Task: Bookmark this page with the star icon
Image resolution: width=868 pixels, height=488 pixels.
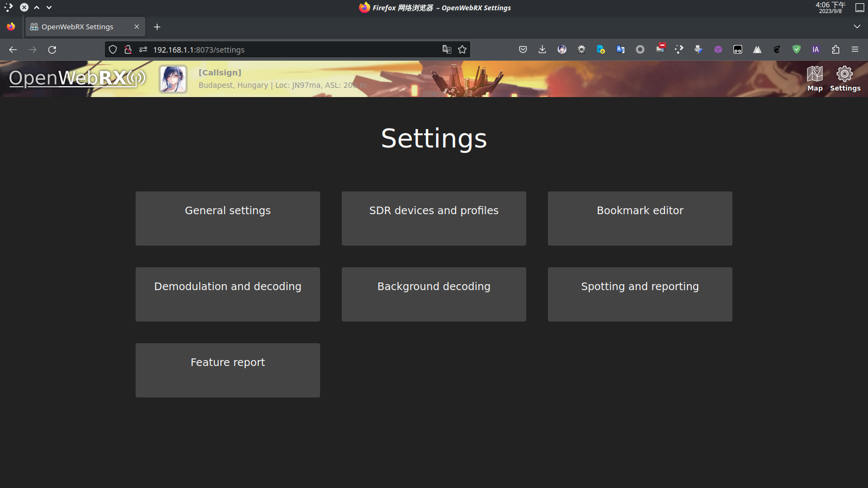Action: coord(462,49)
